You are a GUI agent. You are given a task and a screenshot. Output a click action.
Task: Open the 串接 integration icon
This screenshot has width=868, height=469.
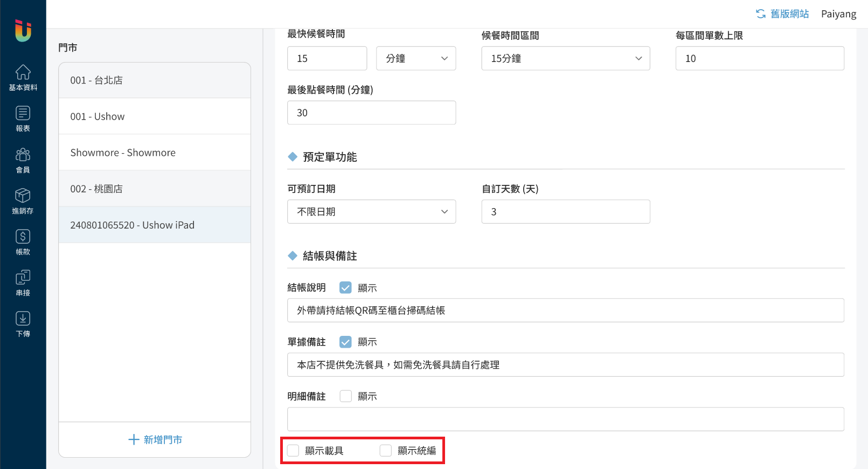coord(23,283)
